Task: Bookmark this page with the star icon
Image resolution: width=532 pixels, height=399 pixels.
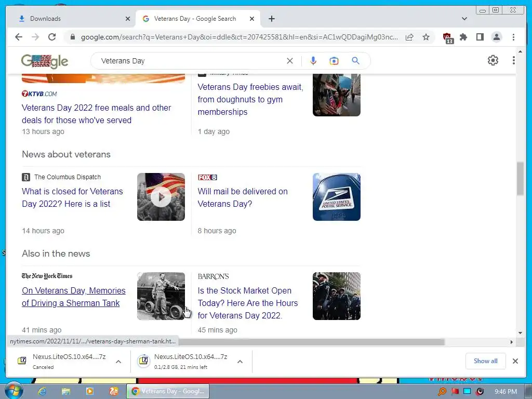Action: [x=426, y=37]
